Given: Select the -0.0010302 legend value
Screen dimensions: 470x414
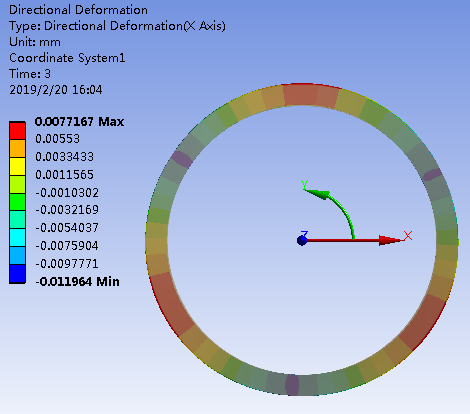Looking at the screenshot, I should pyautogui.click(x=67, y=193).
